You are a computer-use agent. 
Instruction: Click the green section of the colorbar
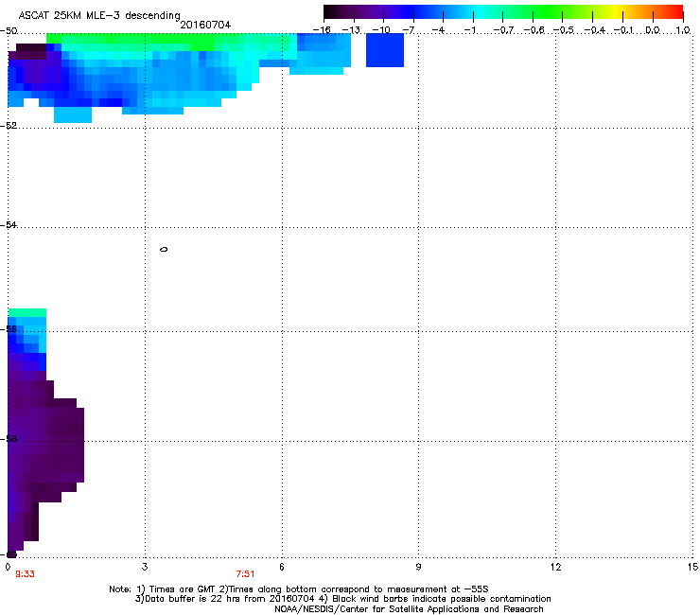[x=549, y=11]
